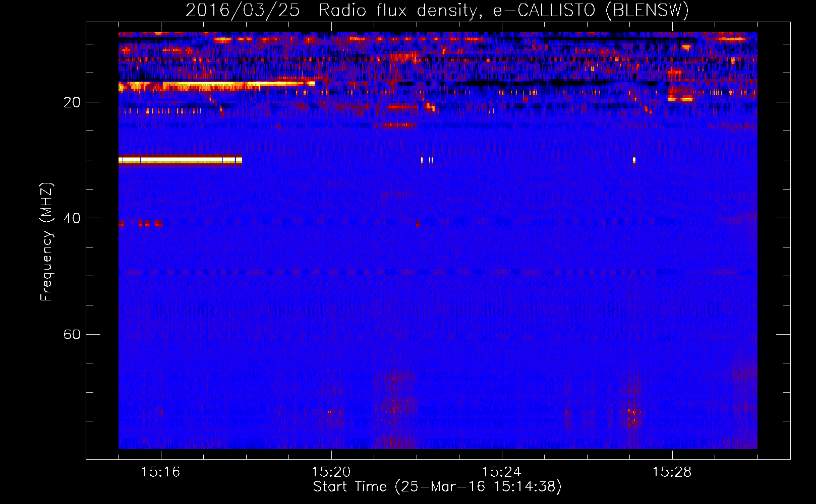
Task: Click the 15:16 time axis label
Action: click(160, 472)
